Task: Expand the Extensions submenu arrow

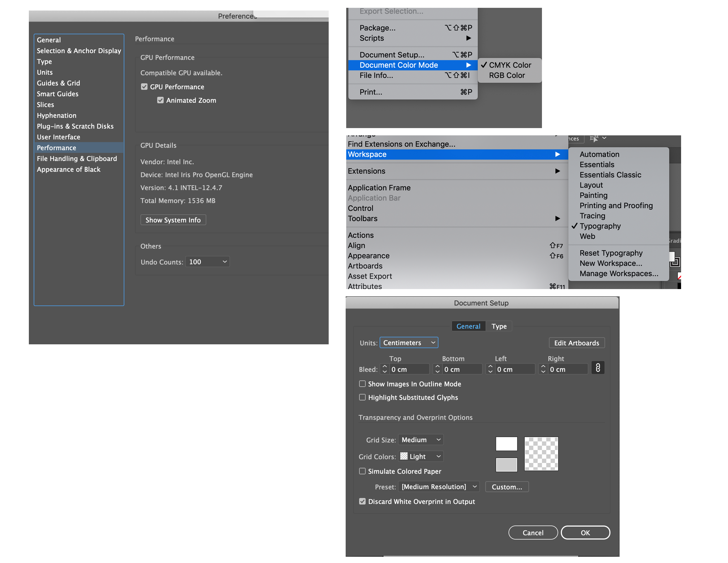Action: [x=557, y=171]
